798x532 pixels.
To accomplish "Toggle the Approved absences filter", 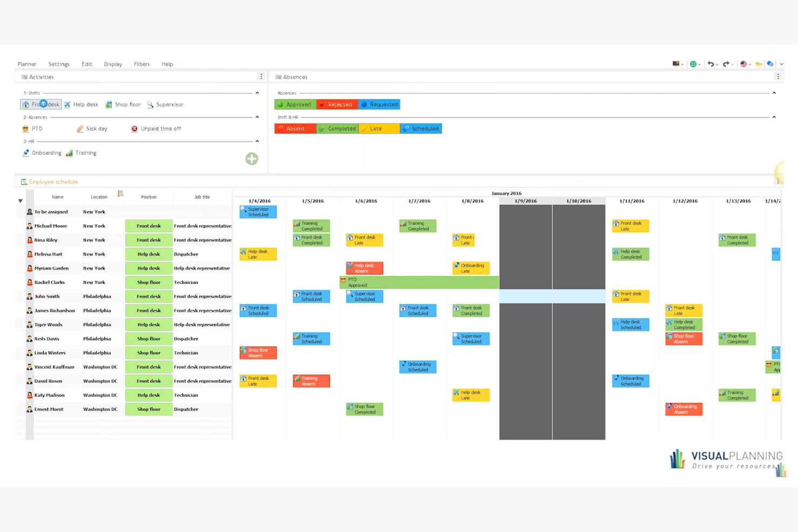I will coord(295,104).
